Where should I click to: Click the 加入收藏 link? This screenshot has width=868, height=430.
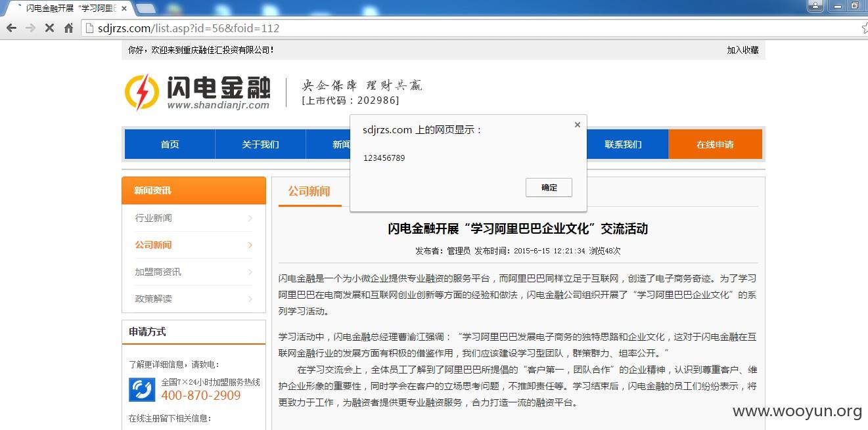point(742,50)
